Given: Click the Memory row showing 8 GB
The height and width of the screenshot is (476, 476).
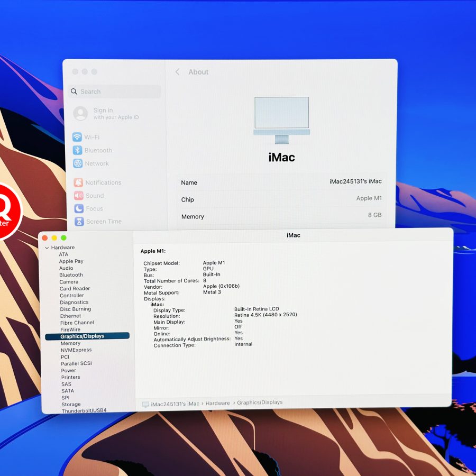Looking at the screenshot, I should click(x=281, y=216).
